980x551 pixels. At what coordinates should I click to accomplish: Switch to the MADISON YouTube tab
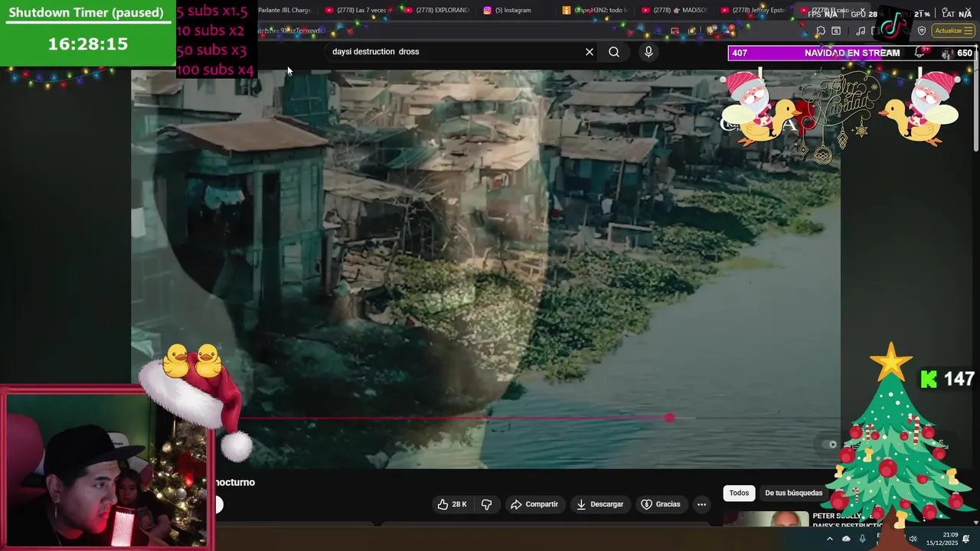[x=675, y=10]
